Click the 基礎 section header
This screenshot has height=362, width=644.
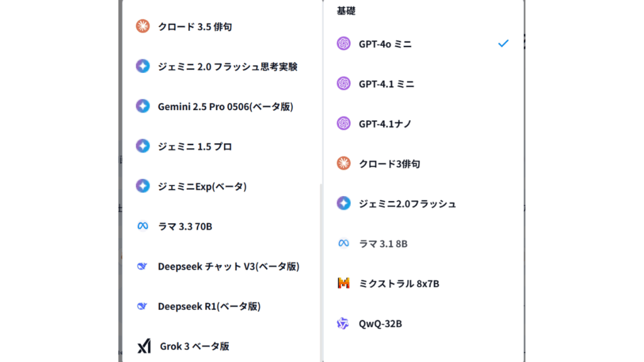click(x=347, y=11)
